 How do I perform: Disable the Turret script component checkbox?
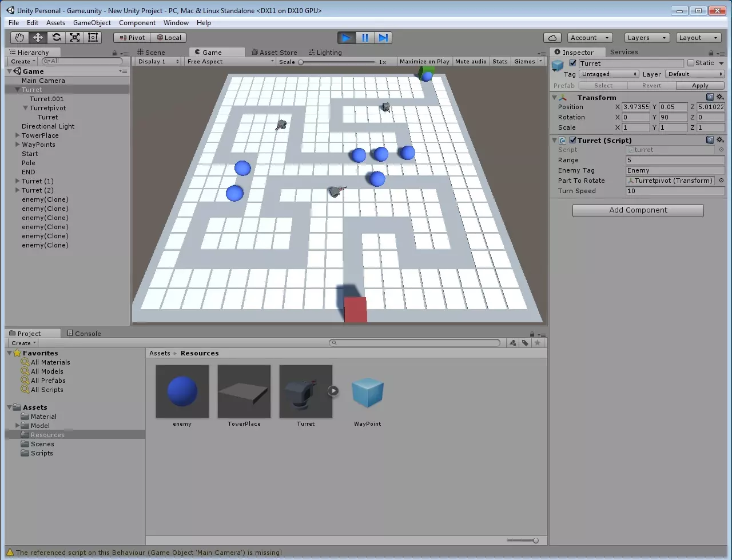tap(572, 140)
